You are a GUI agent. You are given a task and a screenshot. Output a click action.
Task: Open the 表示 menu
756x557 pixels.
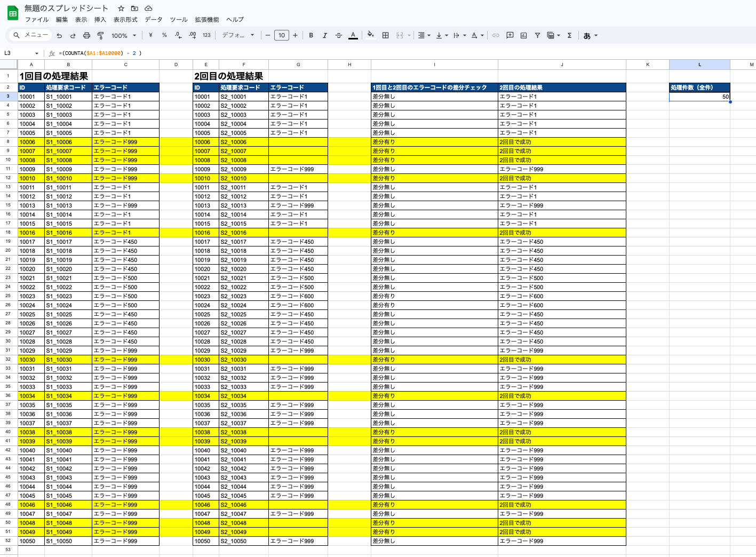[x=81, y=20]
